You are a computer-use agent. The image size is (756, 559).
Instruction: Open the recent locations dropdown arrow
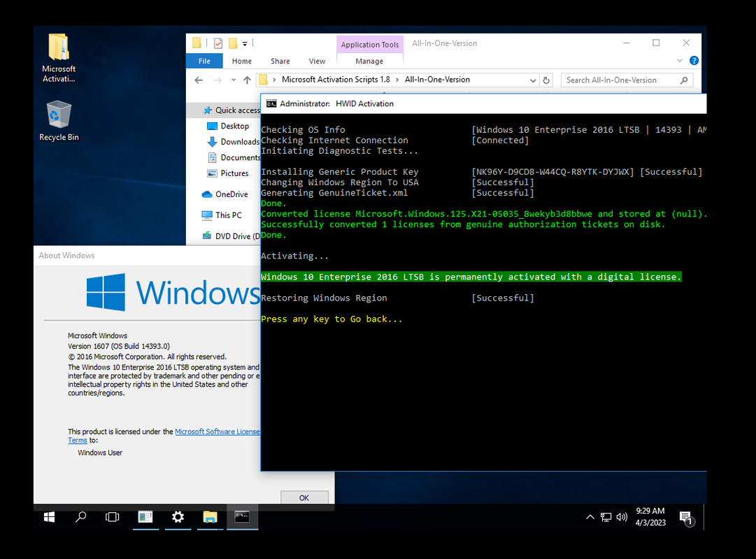click(234, 80)
